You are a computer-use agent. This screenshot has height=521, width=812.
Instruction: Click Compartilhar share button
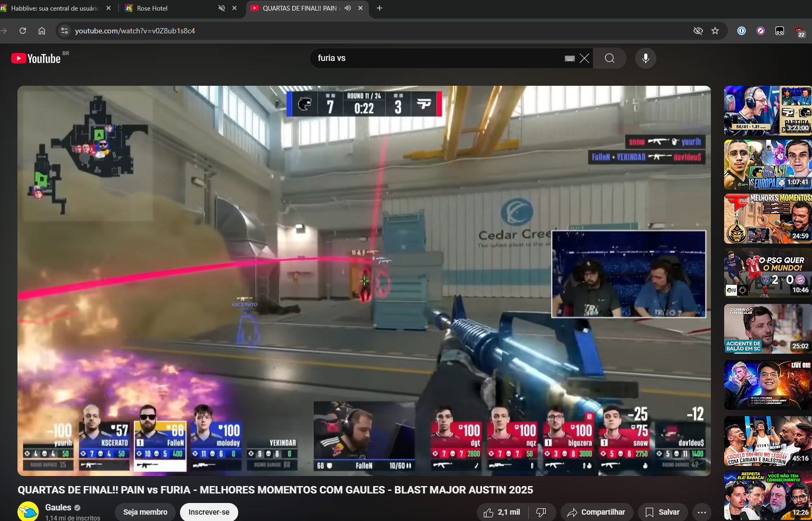(597, 512)
